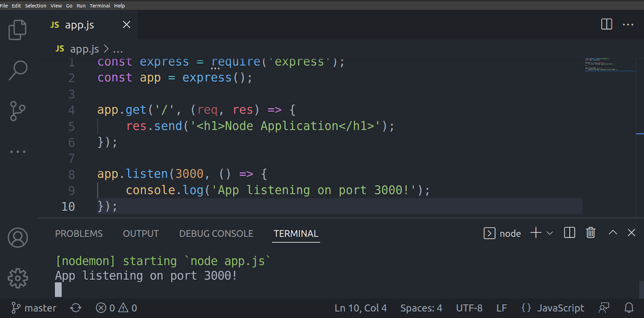Click 'require' on line 1
The width and height of the screenshot is (644, 318).
236,62
